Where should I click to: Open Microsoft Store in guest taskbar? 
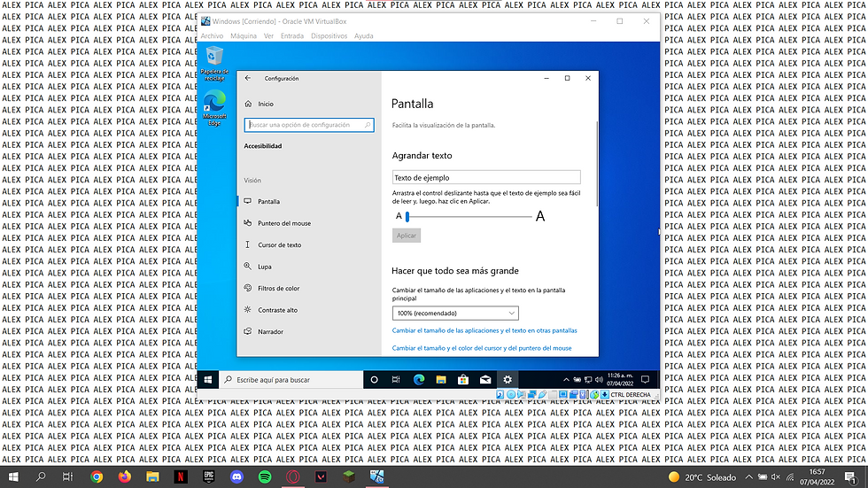(x=462, y=380)
